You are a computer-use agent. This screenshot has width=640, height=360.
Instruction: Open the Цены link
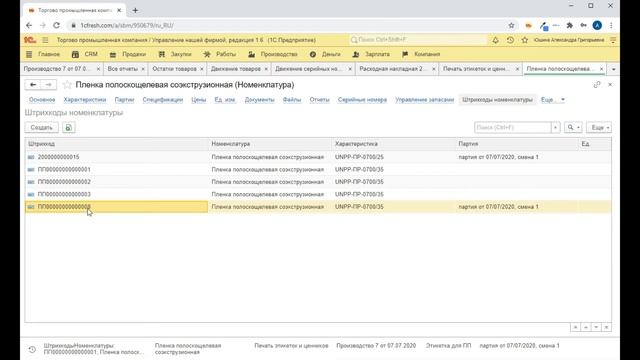[x=199, y=100]
